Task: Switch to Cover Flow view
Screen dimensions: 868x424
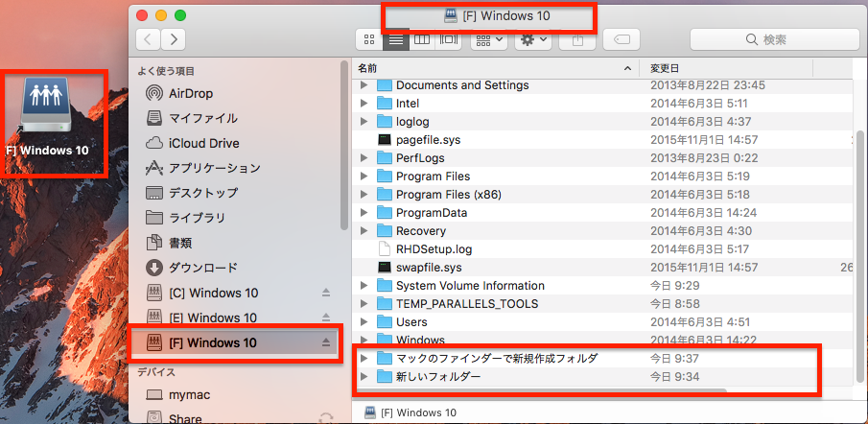Action: tap(449, 39)
